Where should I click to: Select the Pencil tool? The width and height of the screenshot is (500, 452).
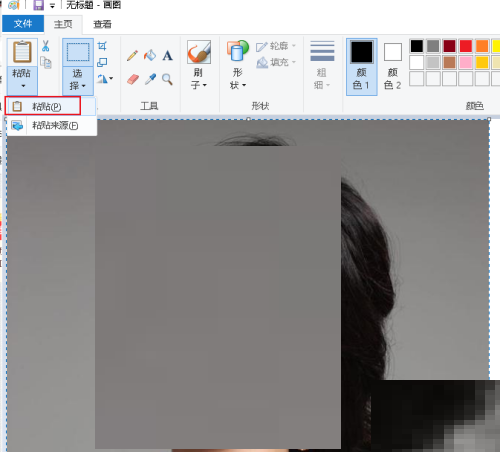[132, 55]
